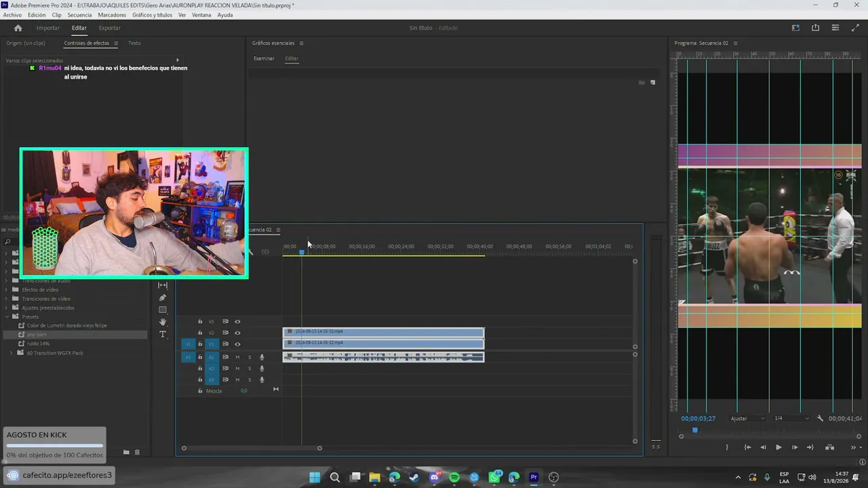
Task: Click Go to Out point
Action: click(810, 447)
